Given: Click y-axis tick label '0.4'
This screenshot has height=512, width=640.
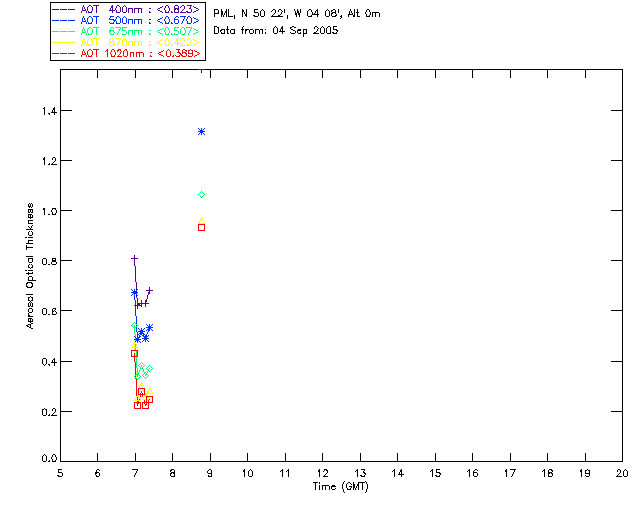Looking at the screenshot, I should 49,362.
